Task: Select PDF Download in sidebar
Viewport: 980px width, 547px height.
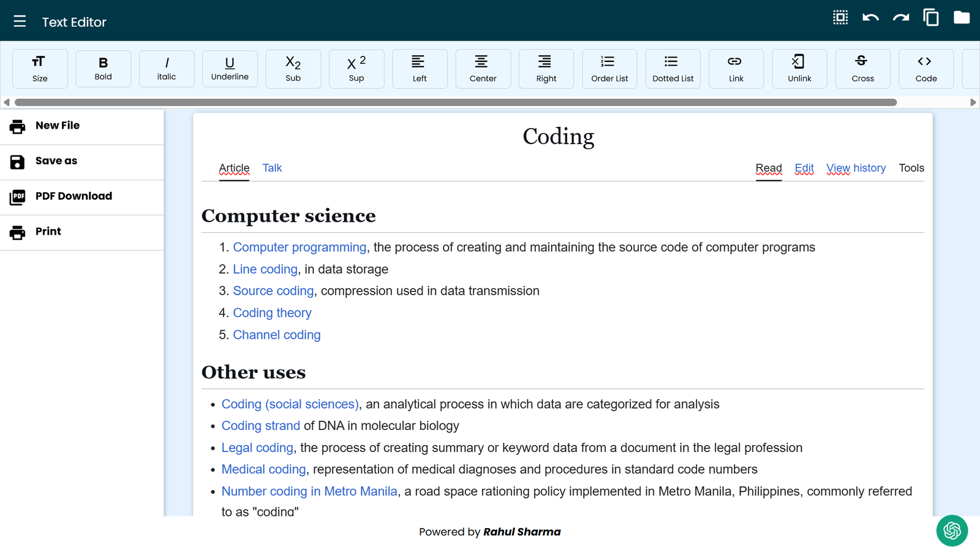Action: (x=73, y=197)
